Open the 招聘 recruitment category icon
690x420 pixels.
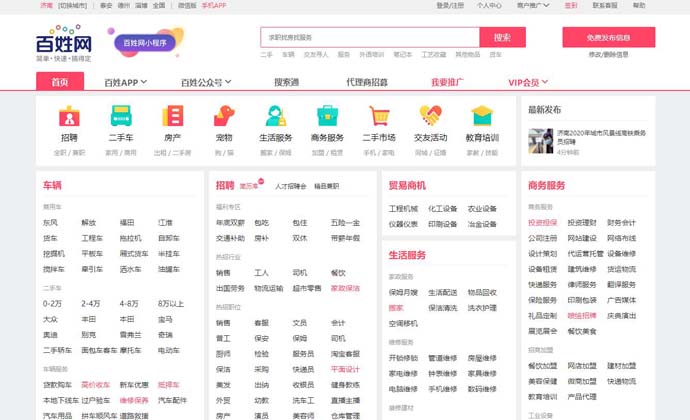[x=69, y=116]
